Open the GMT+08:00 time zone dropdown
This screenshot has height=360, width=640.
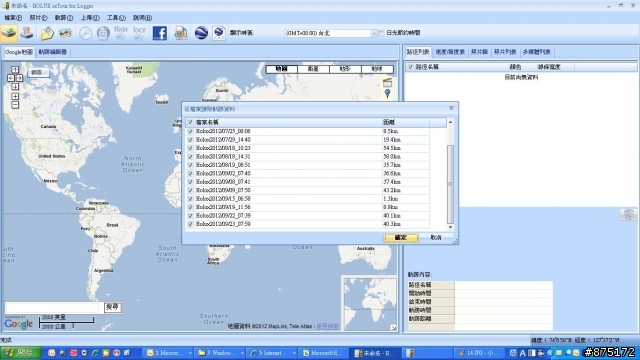374,33
